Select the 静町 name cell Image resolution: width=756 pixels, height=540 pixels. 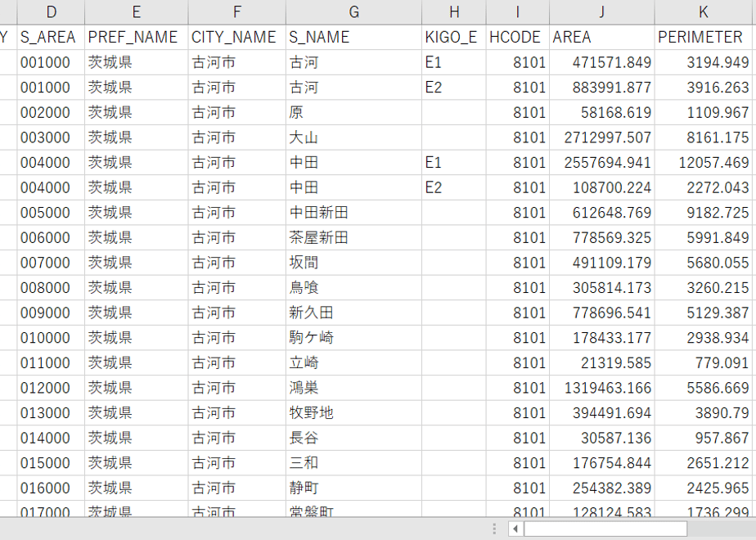click(x=354, y=488)
